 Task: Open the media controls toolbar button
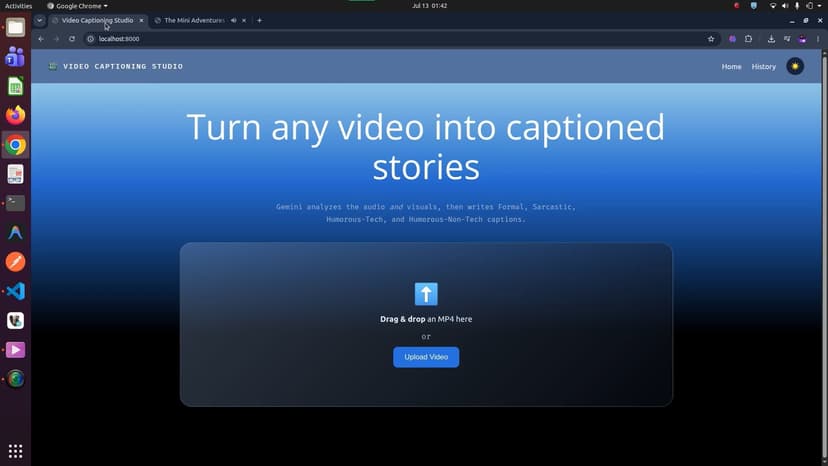(x=787, y=39)
